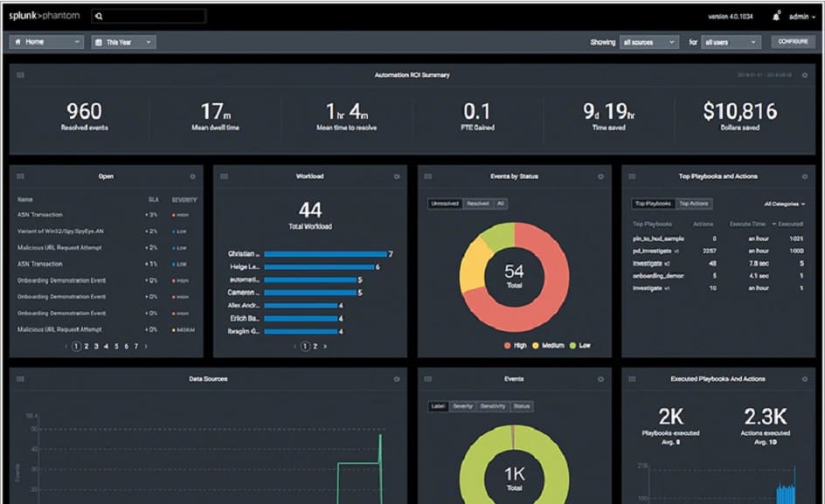
Task: Open Automation ROI Summary settings gear
Action: (x=805, y=75)
